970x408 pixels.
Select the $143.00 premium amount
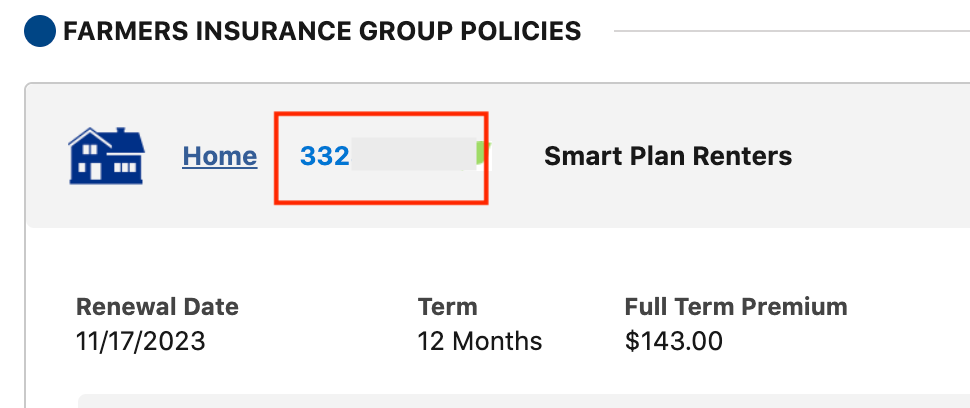673,341
